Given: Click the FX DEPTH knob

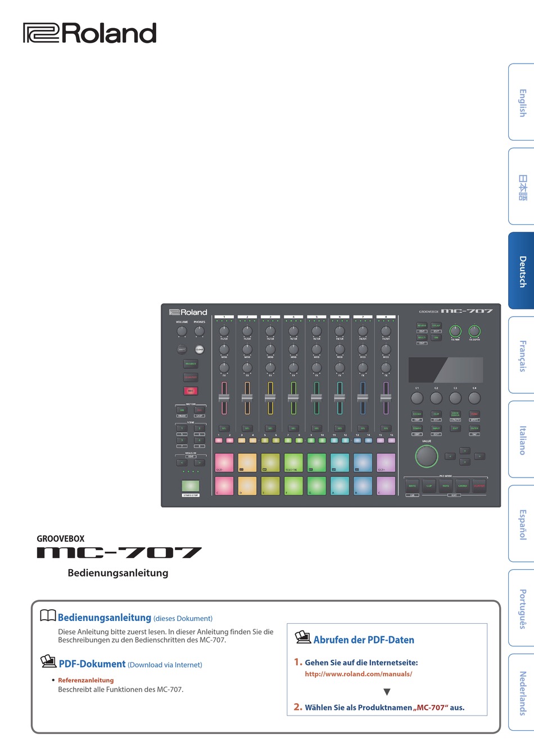Looking at the screenshot, I should point(474,331).
